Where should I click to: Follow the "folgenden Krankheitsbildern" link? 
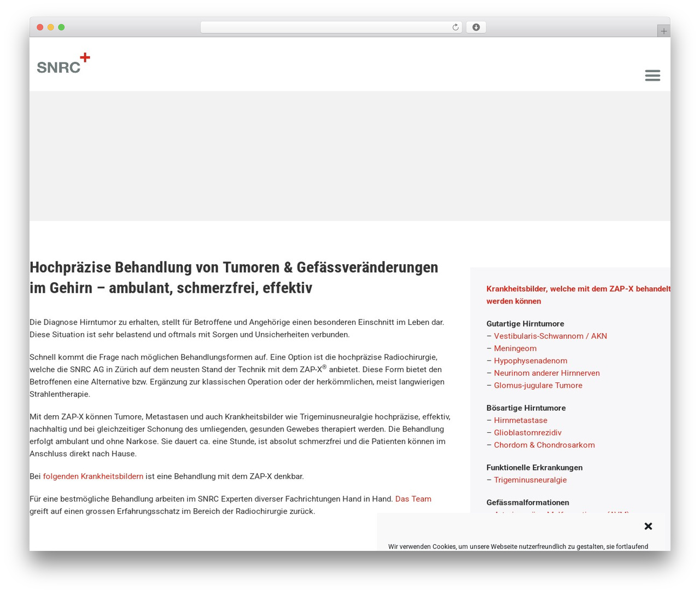(93, 476)
